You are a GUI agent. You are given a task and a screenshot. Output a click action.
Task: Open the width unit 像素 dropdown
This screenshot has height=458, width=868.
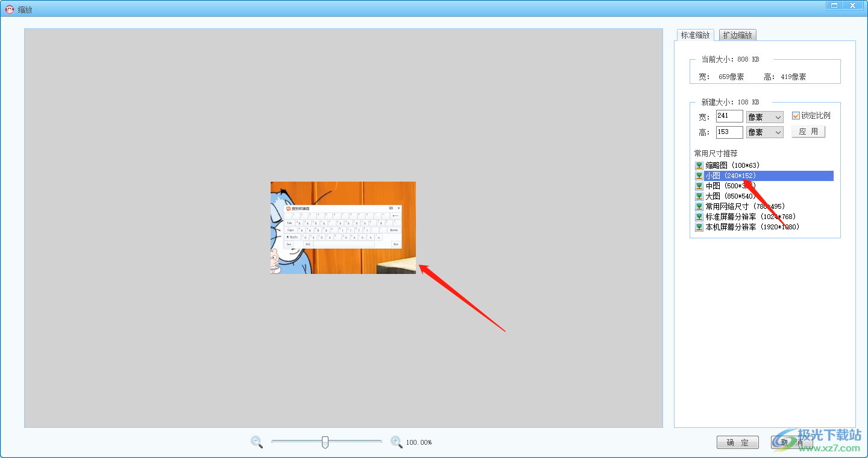click(x=764, y=117)
